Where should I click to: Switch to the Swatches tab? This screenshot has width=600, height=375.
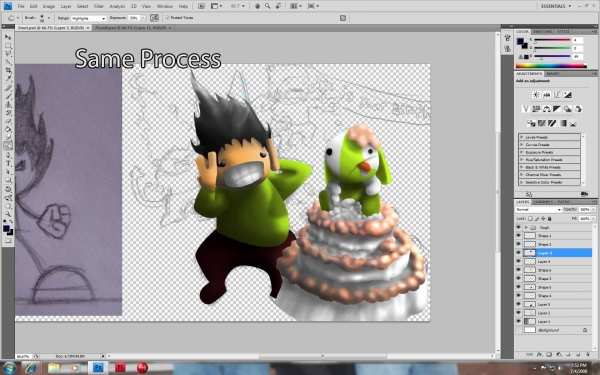[x=542, y=31]
